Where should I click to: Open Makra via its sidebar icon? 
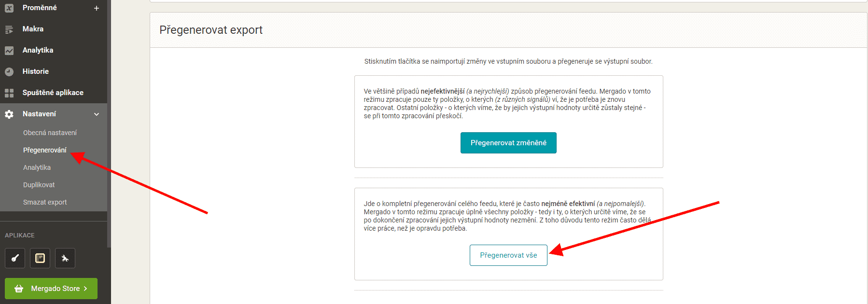pos(9,29)
